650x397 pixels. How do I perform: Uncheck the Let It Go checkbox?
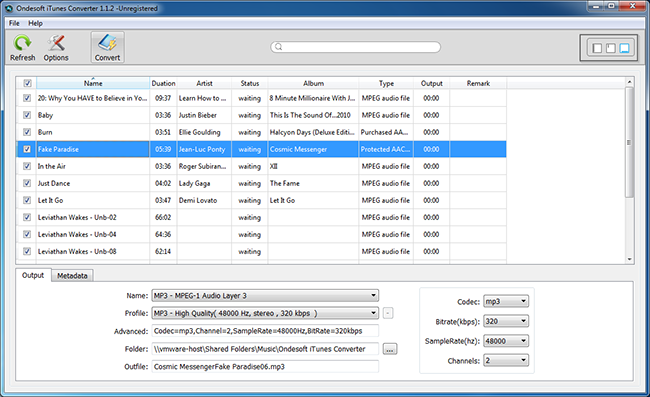pos(27,200)
